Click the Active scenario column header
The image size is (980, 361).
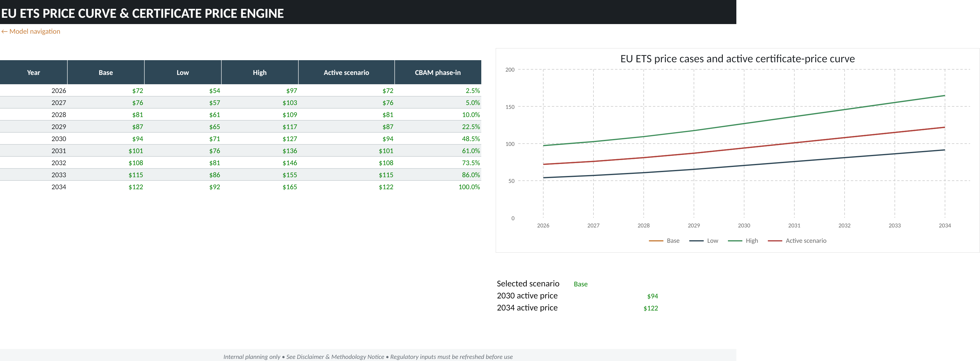coord(346,72)
